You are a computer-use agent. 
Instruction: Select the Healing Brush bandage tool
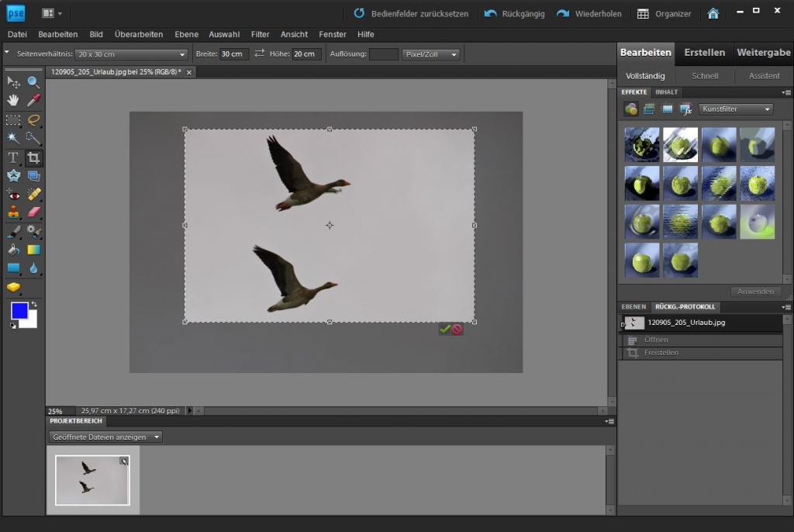pyautogui.click(x=33, y=195)
